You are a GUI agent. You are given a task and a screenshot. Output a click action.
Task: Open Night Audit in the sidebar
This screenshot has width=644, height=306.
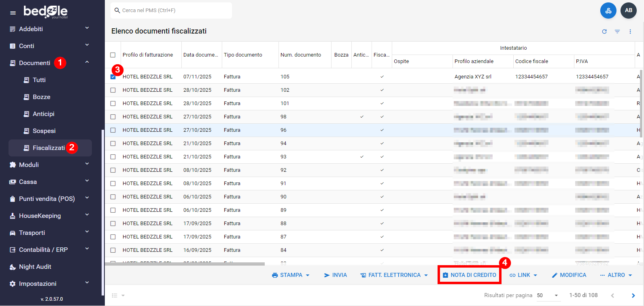(x=35, y=267)
